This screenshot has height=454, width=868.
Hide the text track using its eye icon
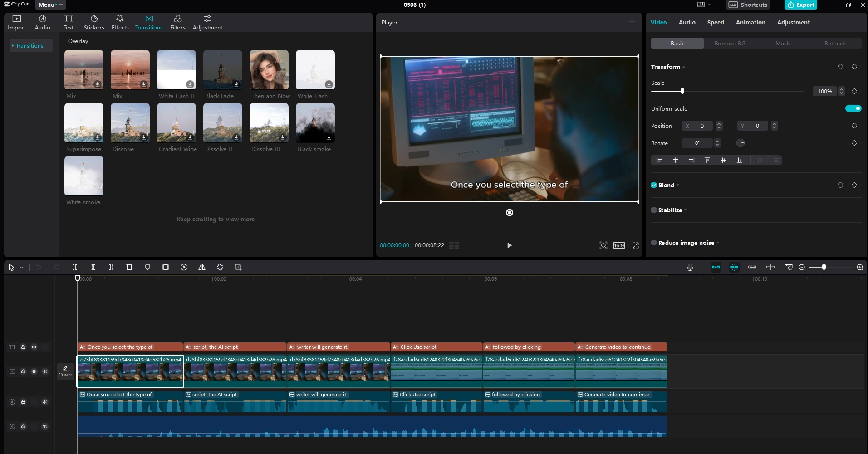[34, 347]
